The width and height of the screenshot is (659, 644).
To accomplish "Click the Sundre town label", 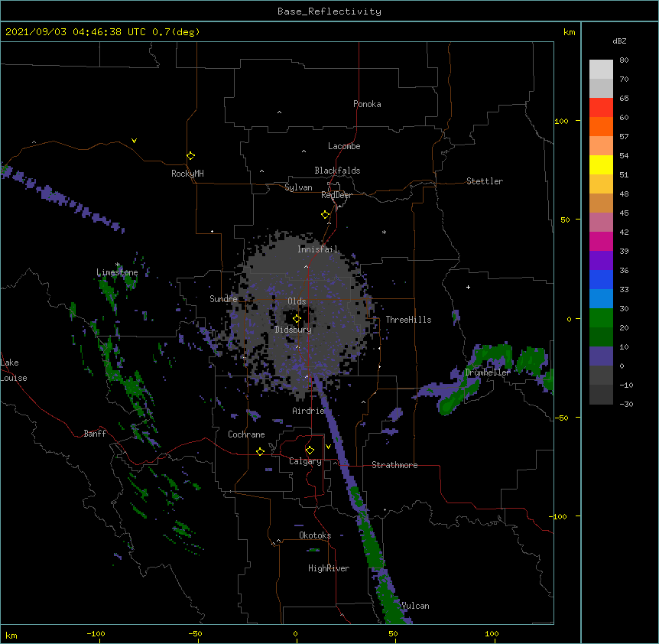I will [223, 299].
